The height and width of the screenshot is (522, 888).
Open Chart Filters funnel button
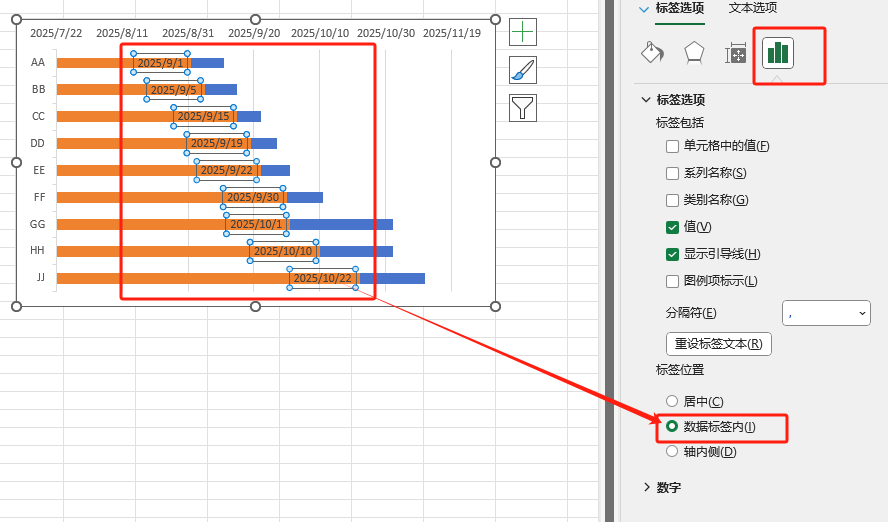point(523,108)
